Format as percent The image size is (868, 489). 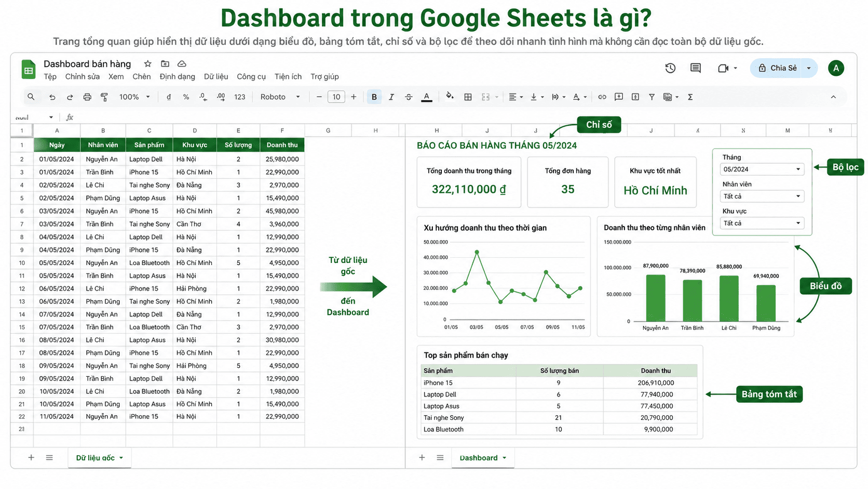(186, 97)
